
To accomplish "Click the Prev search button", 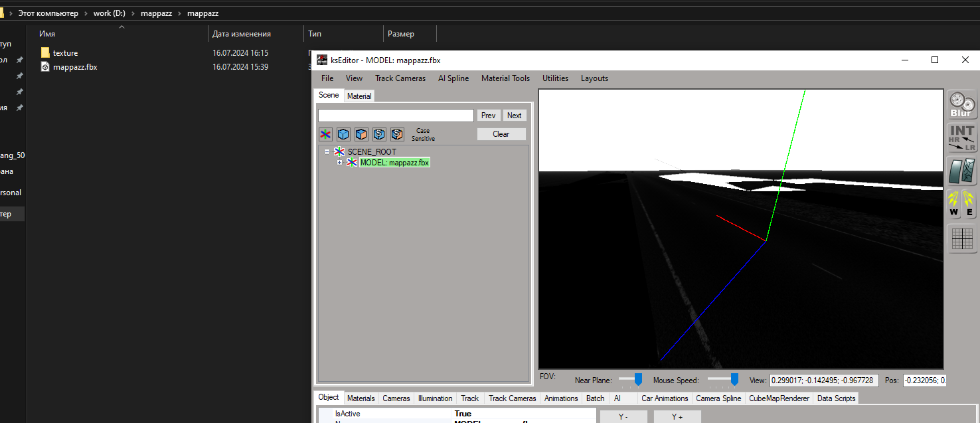I will point(489,116).
